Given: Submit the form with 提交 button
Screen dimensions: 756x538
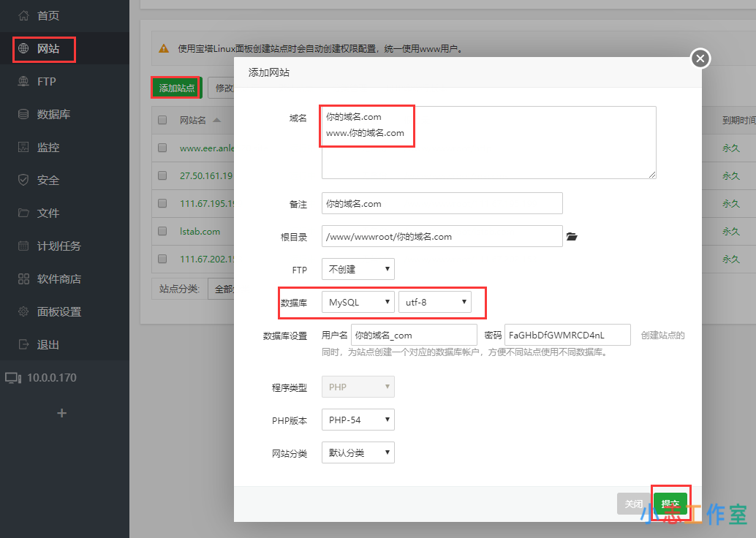Looking at the screenshot, I should pyautogui.click(x=670, y=504).
